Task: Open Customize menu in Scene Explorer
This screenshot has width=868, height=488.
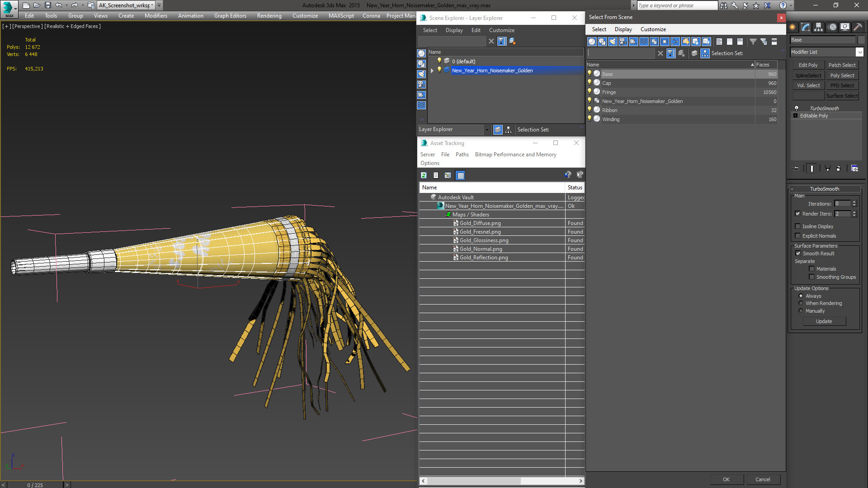Action: [x=501, y=30]
